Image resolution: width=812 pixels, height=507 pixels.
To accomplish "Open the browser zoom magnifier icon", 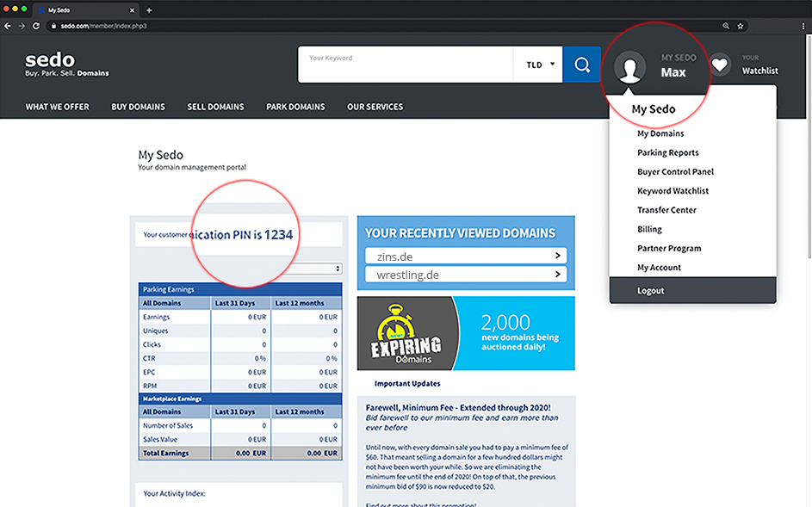I will [726, 26].
